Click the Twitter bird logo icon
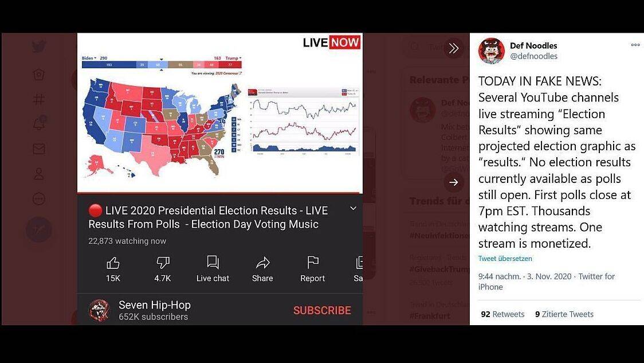644x363 pixels. point(39,46)
